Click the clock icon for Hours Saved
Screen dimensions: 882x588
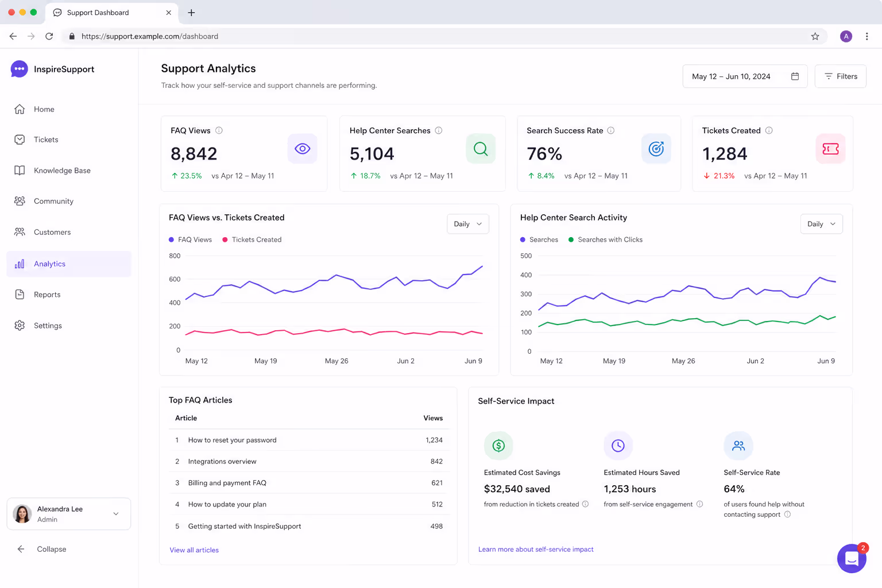618,446
